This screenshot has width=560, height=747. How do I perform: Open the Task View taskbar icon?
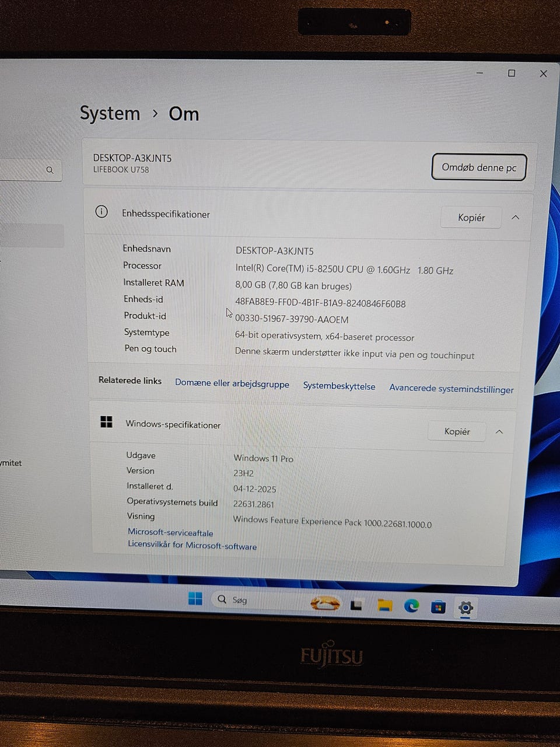pos(356,606)
